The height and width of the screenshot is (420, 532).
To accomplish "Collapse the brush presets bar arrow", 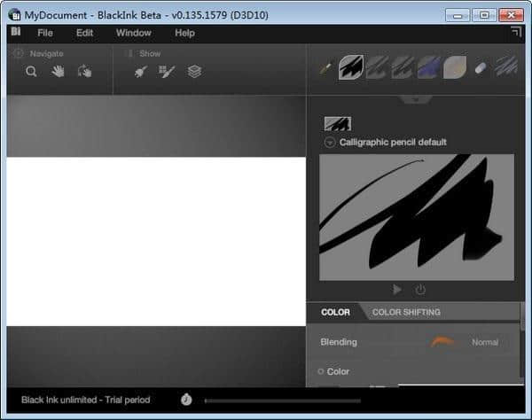I will 414,99.
